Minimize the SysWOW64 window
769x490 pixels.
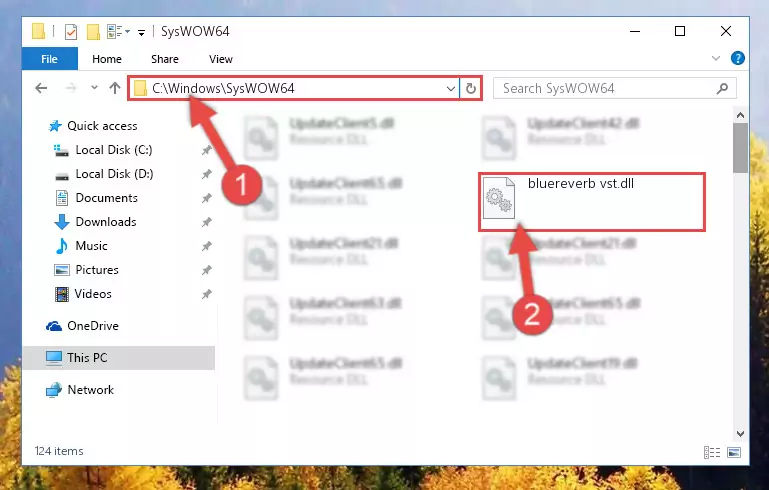coord(635,31)
